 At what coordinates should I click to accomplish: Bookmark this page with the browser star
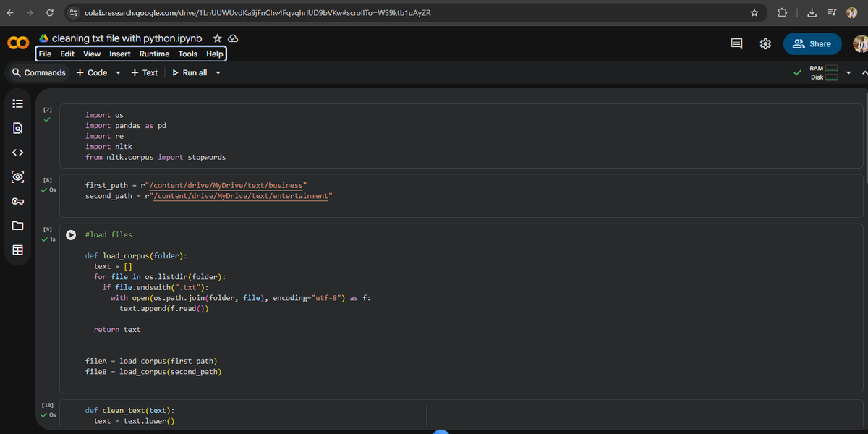click(754, 12)
